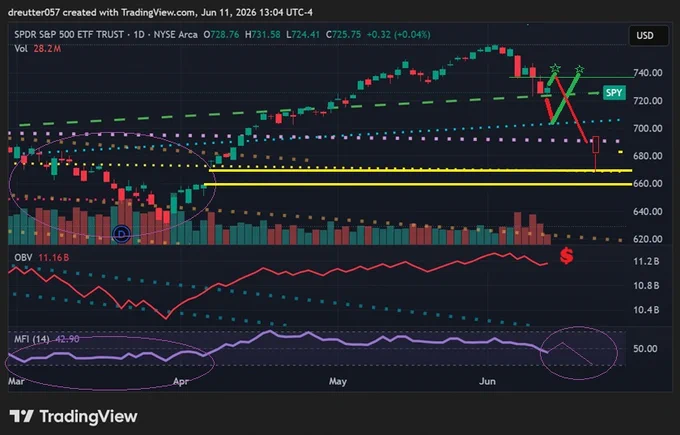Click the blue D dividend marker
680x435 pixels.
[x=122, y=234]
